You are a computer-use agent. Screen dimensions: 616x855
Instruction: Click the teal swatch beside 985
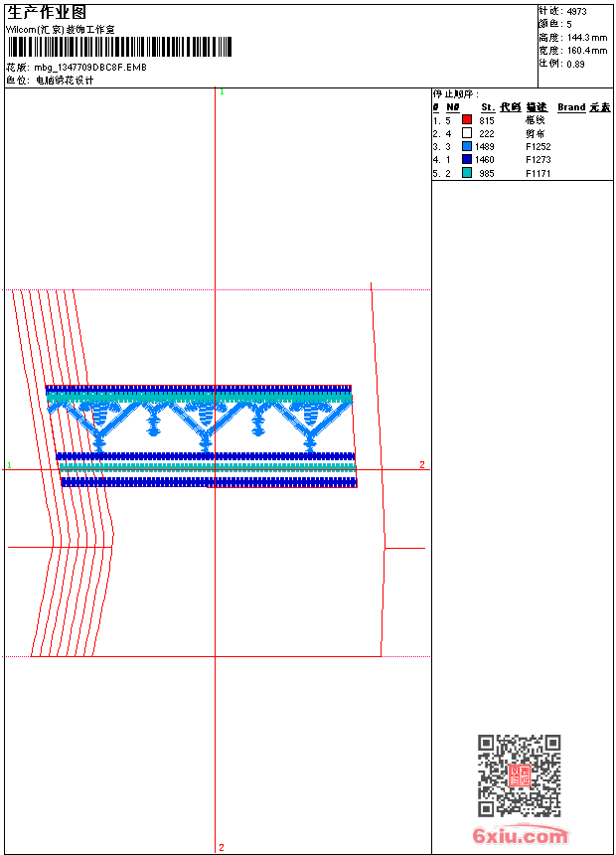click(467, 173)
